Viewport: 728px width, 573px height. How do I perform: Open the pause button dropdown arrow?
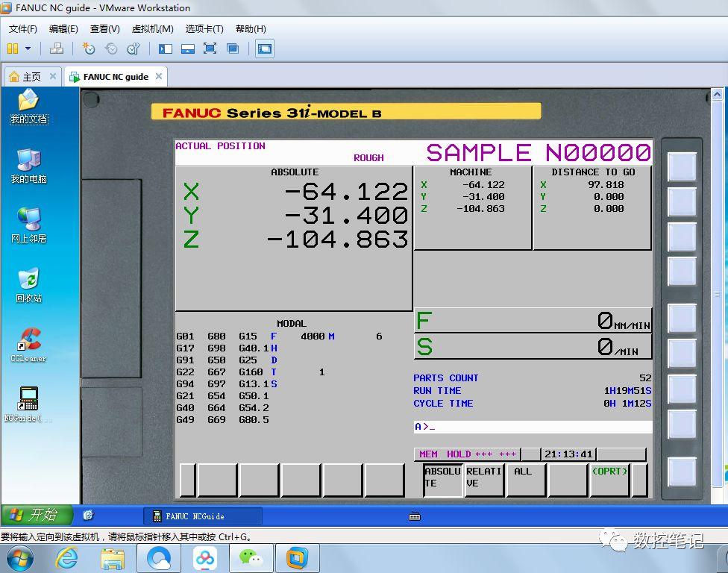[28, 48]
